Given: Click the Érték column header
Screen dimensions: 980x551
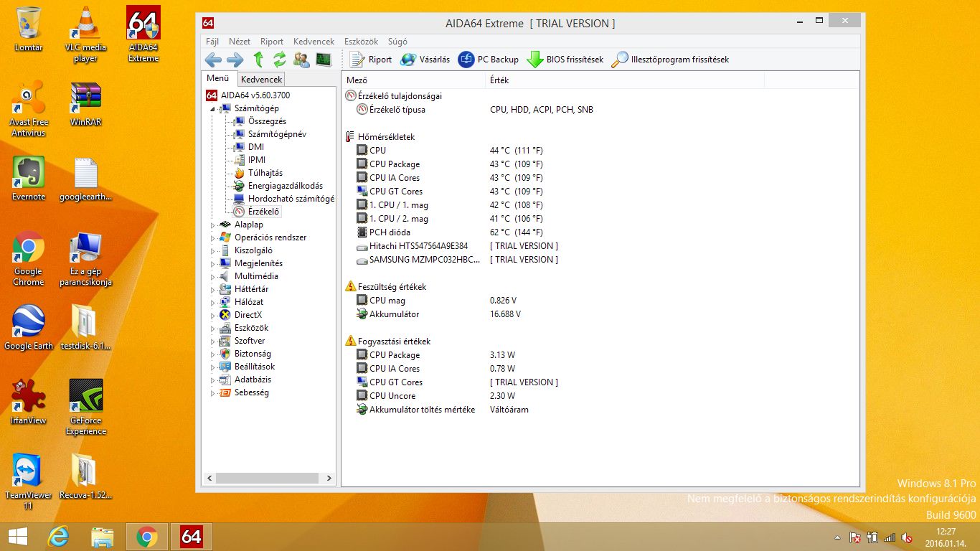Looking at the screenshot, I should pyautogui.click(x=625, y=80).
